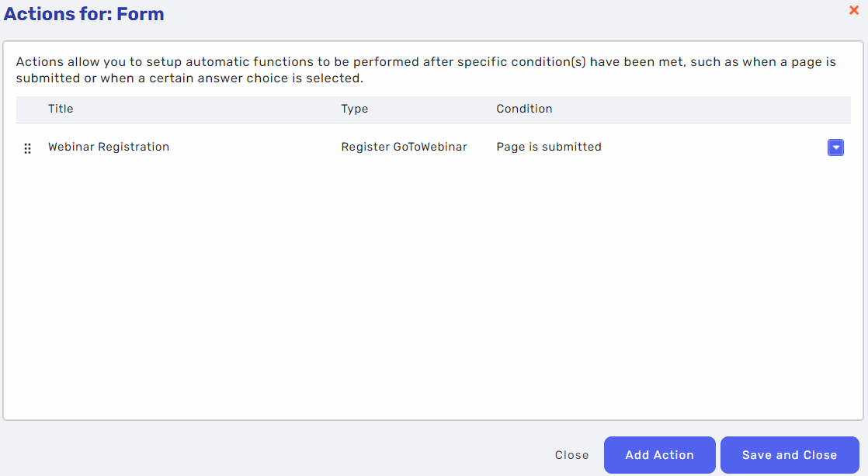Select the Webinar Registration action title
868x476 pixels.
[x=109, y=147]
